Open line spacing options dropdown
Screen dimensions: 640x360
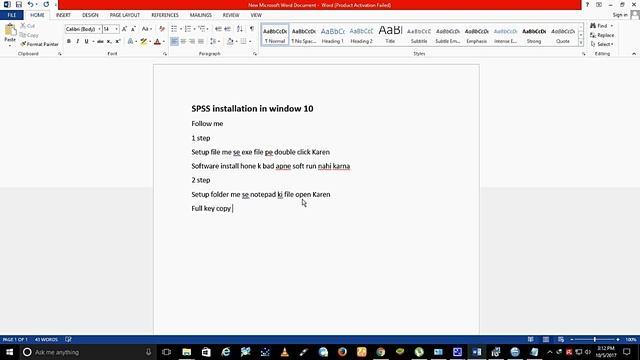(x=214, y=41)
